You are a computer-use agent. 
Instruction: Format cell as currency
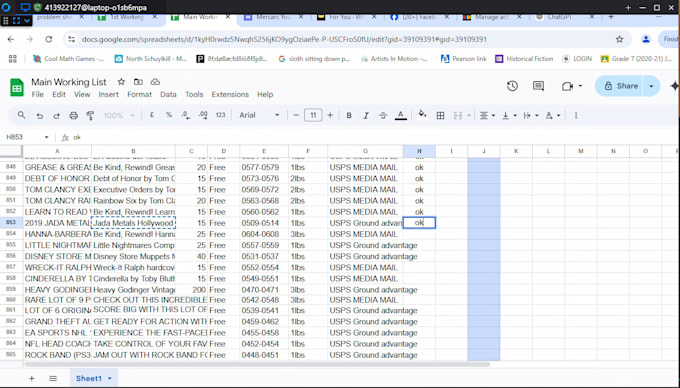(x=152, y=115)
